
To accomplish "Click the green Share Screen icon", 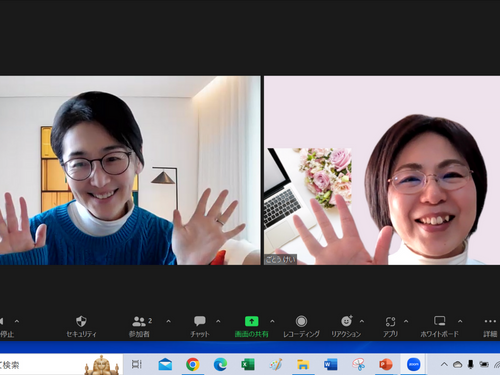I will tap(252, 321).
